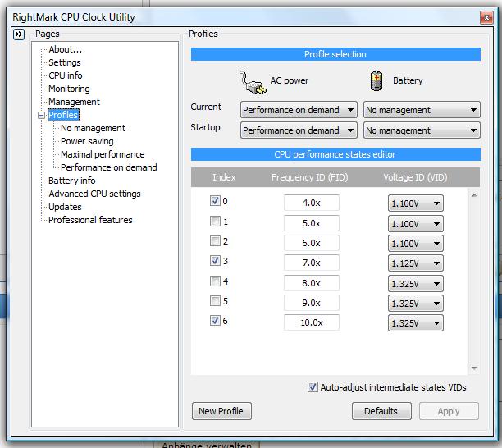Image resolution: width=502 pixels, height=448 pixels.
Task: Click the New Profile button
Action: pyautogui.click(x=221, y=411)
